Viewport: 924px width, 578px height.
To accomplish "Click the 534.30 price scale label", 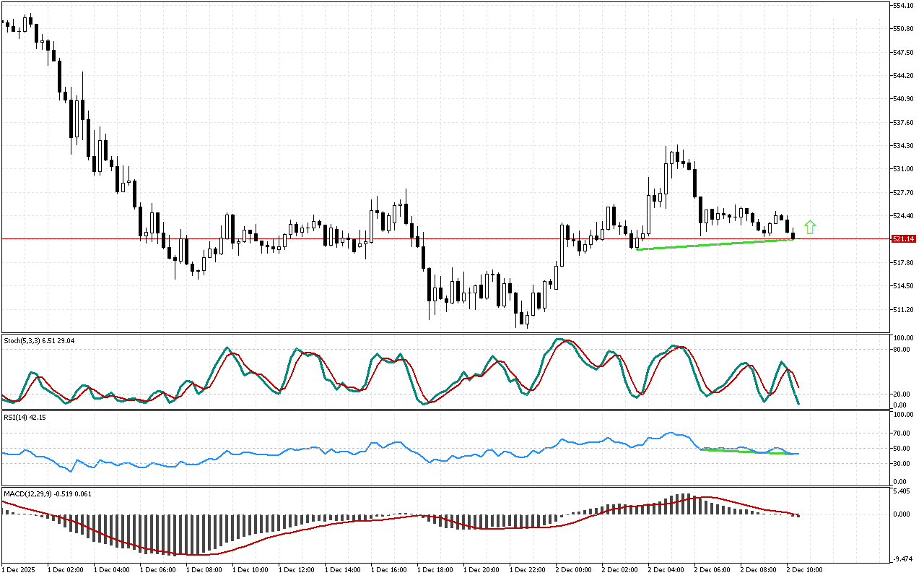I will coord(904,146).
